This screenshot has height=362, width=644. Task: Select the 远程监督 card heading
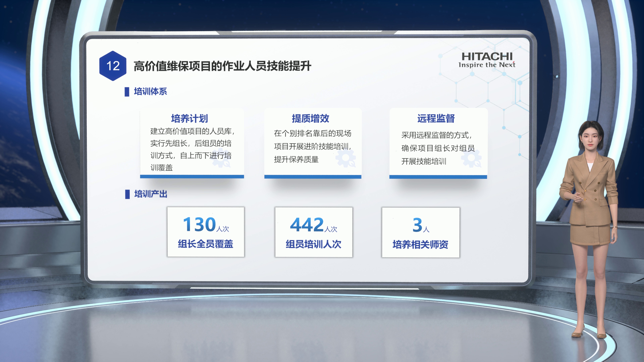coord(436,118)
